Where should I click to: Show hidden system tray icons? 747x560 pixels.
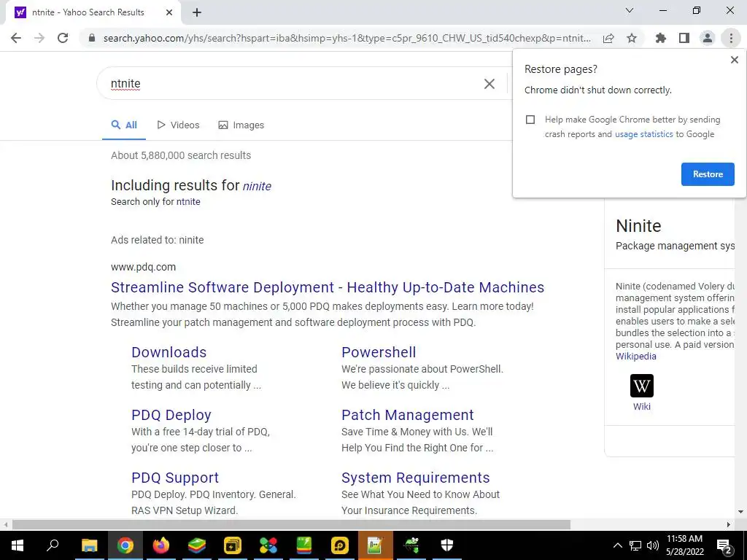tap(617, 545)
